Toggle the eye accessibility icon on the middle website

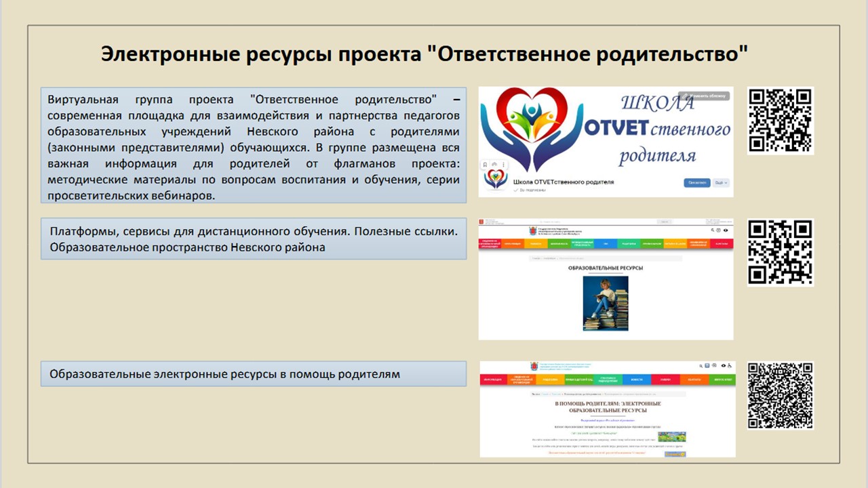click(x=726, y=230)
